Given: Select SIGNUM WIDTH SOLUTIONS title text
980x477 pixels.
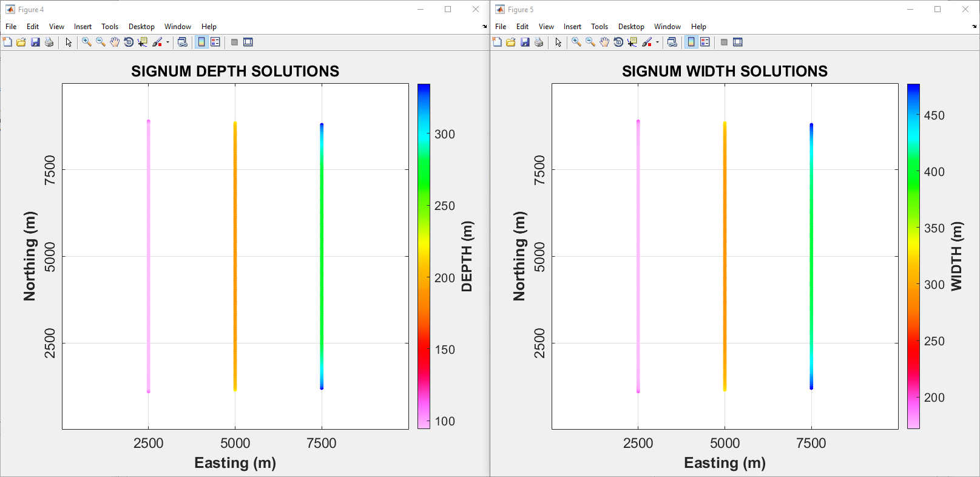Looking at the screenshot, I should tap(725, 71).
